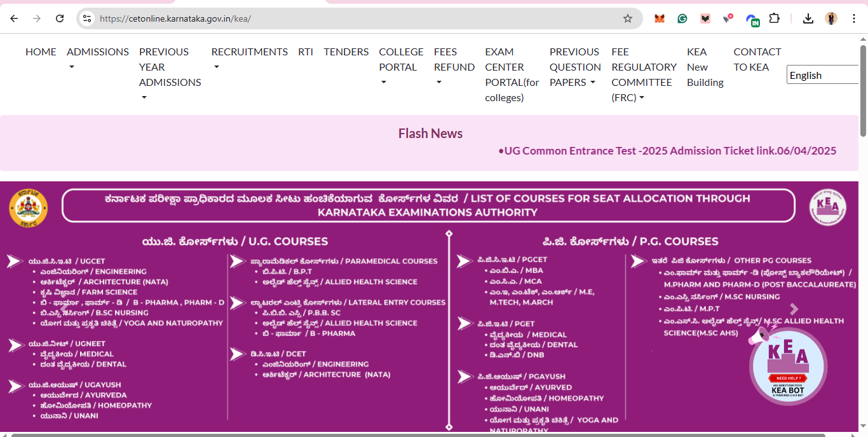868x437 pixels.
Task: Click U.G. COURSES section title
Action: click(235, 242)
